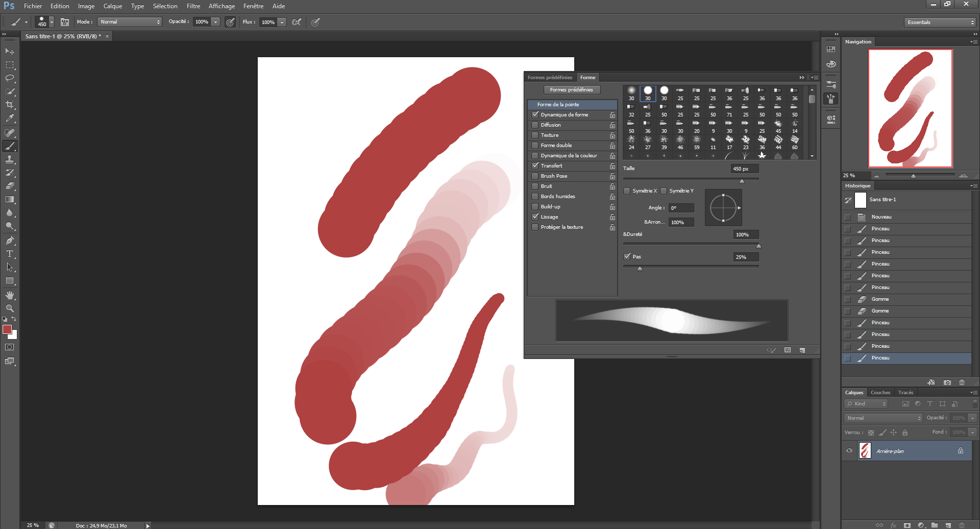The width and height of the screenshot is (980, 529).
Task: Select the Gomme history state
Action: coord(880,299)
